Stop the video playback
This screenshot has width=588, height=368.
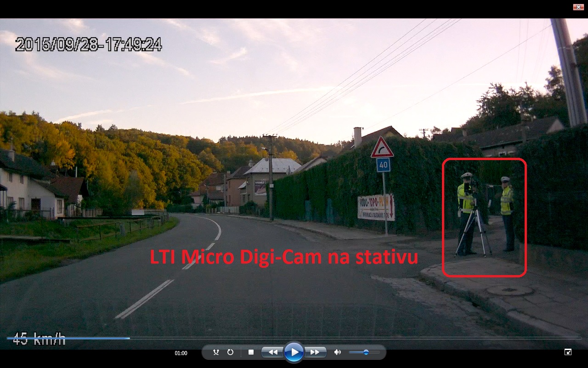pos(251,352)
